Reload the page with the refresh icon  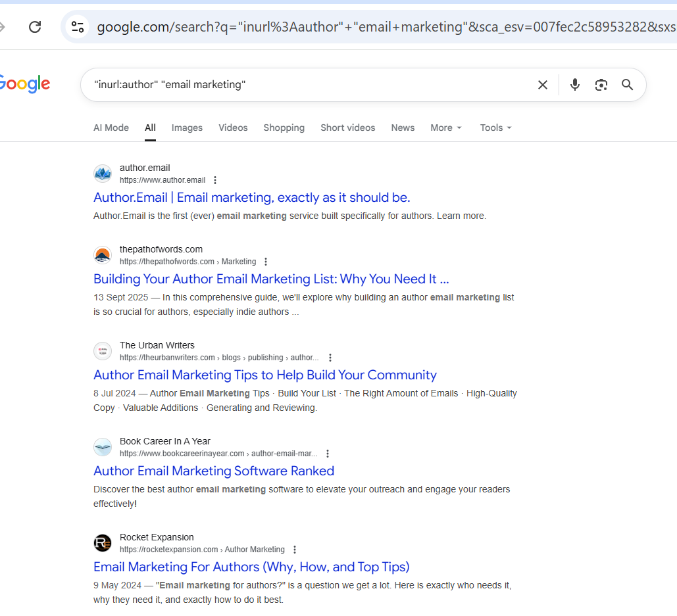[35, 27]
